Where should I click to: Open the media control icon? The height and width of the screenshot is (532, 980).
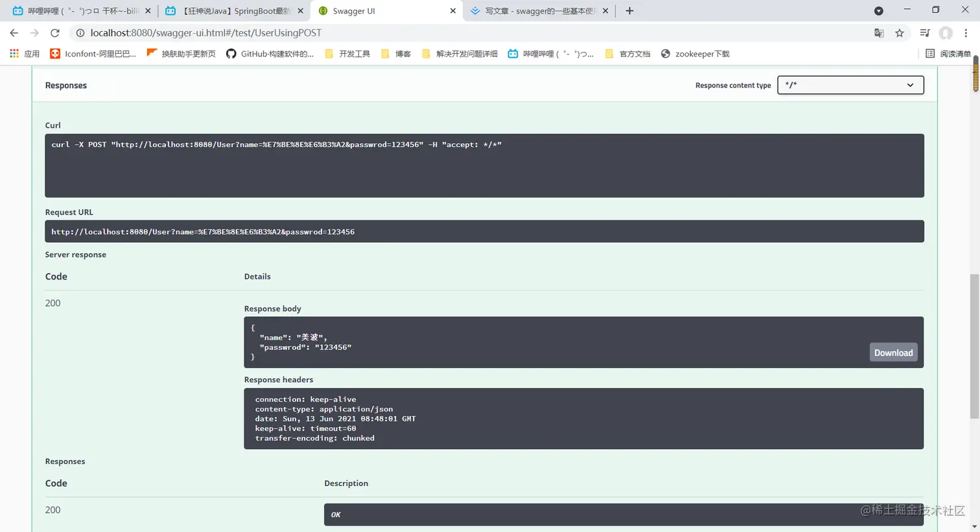[x=925, y=33]
